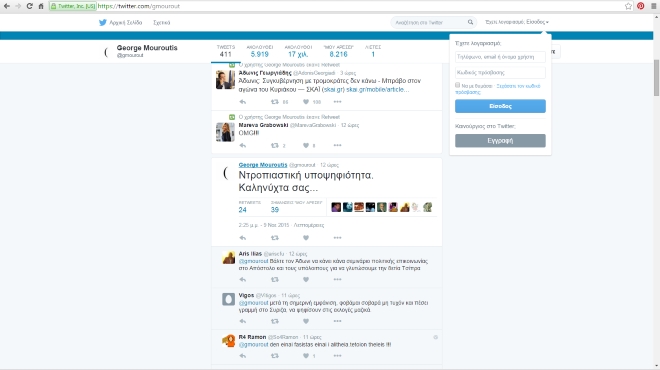Retweet the Adonis Georgiadis tweet
This screenshot has width=660, height=370.
click(x=275, y=102)
